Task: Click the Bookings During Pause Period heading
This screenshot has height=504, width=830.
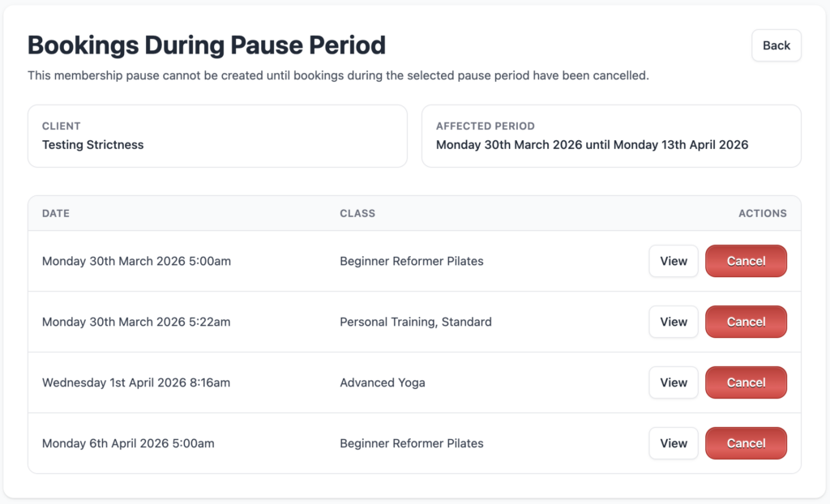Action: (x=207, y=45)
